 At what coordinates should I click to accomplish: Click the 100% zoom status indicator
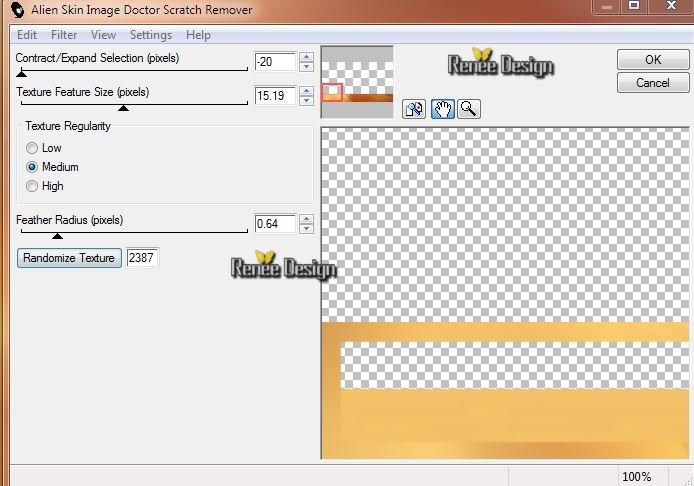click(x=636, y=477)
